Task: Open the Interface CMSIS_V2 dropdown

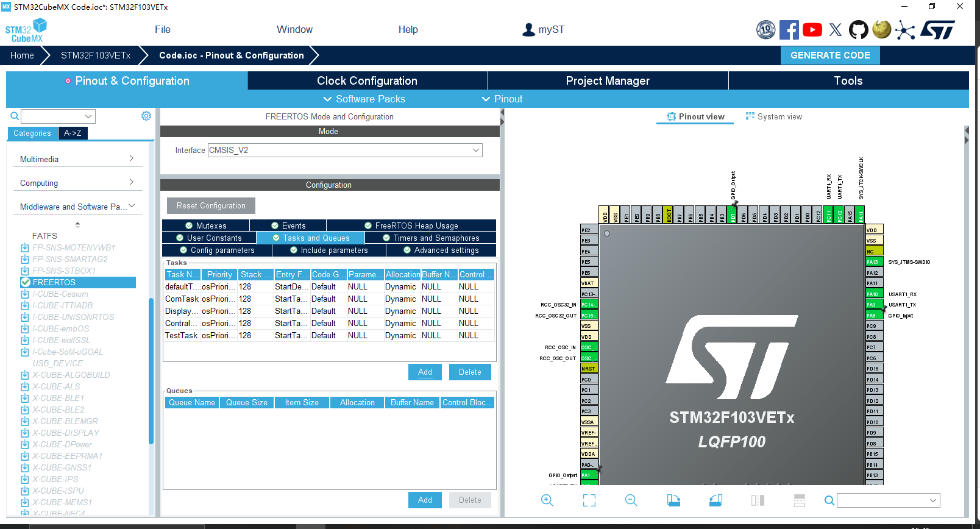Action: point(345,150)
